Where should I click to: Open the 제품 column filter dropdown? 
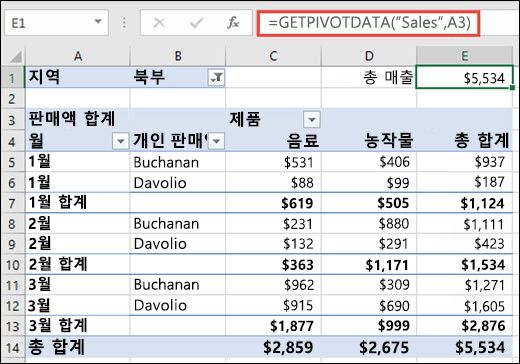point(312,120)
